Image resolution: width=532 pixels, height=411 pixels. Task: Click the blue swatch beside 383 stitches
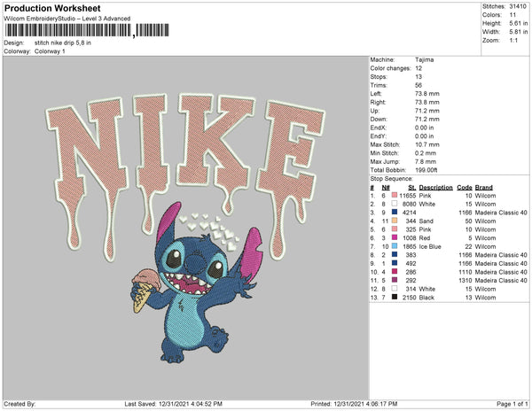coord(395,255)
